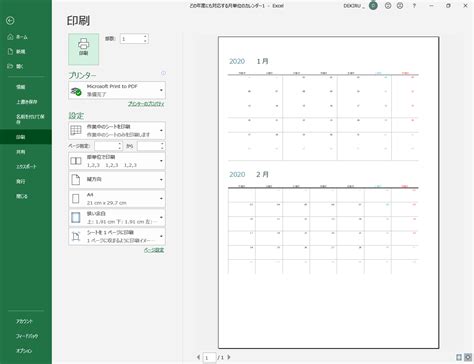The width and height of the screenshot is (474, 364).
Task: Open the A4 paper size dropdown
Action: pos(117,199)
